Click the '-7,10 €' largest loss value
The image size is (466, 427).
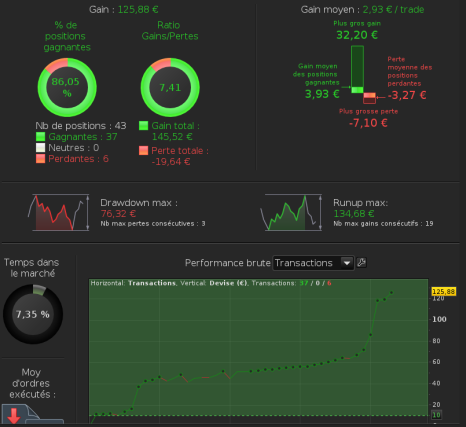368,123
